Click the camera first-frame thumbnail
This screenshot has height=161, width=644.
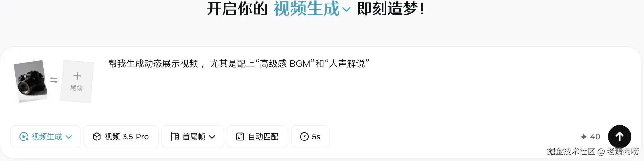(31, 81)
